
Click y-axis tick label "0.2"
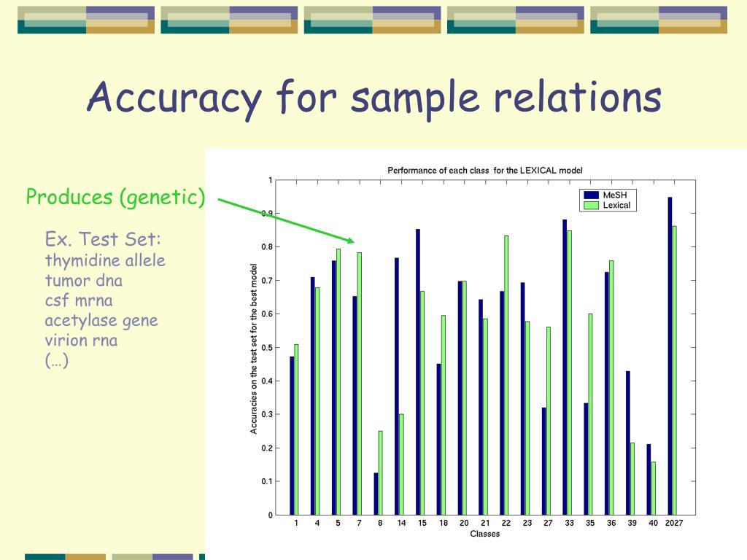[x=267, y=448]
